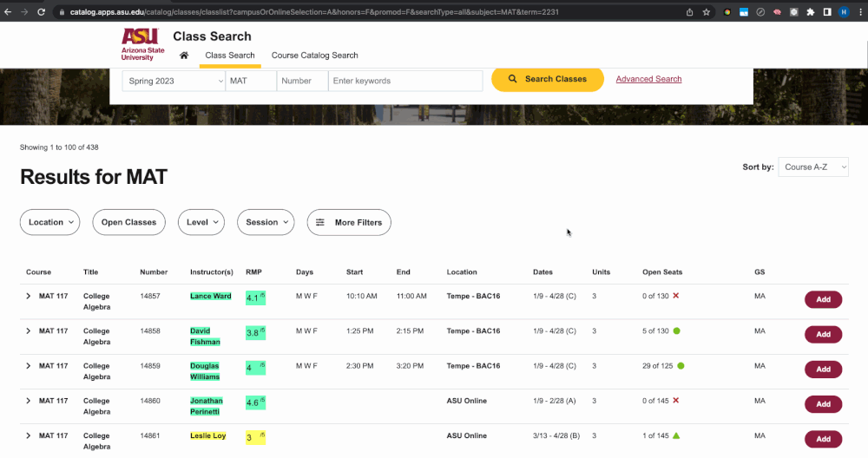The image size is (868, 458).
Task: Toggle the browser side panel icon
Action: tap(827, 12)
